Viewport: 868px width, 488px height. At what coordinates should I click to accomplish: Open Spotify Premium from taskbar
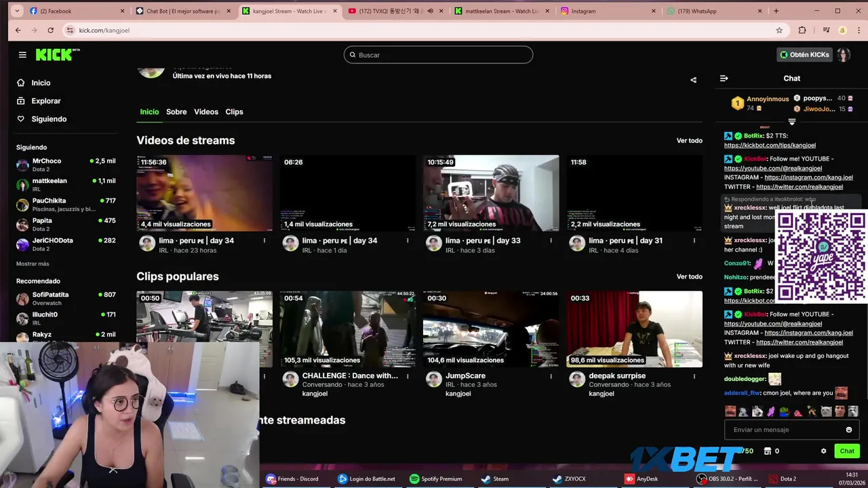435,479
